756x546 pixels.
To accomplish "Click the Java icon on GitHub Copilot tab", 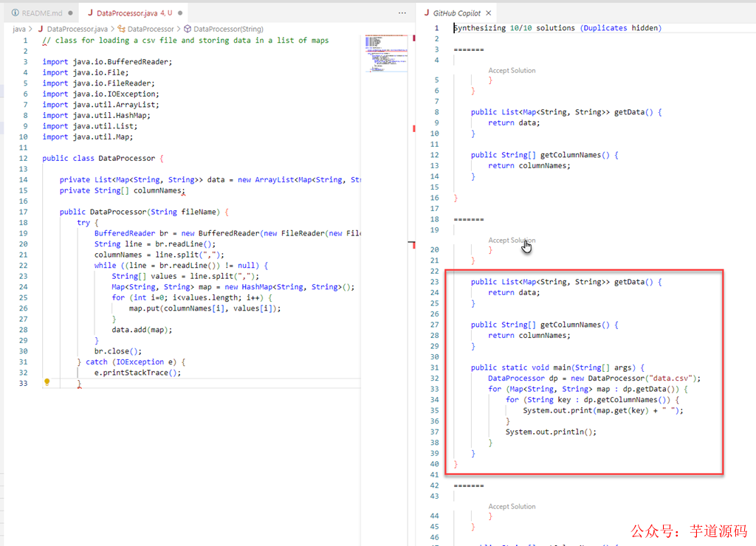I will (x=426, y=13).
